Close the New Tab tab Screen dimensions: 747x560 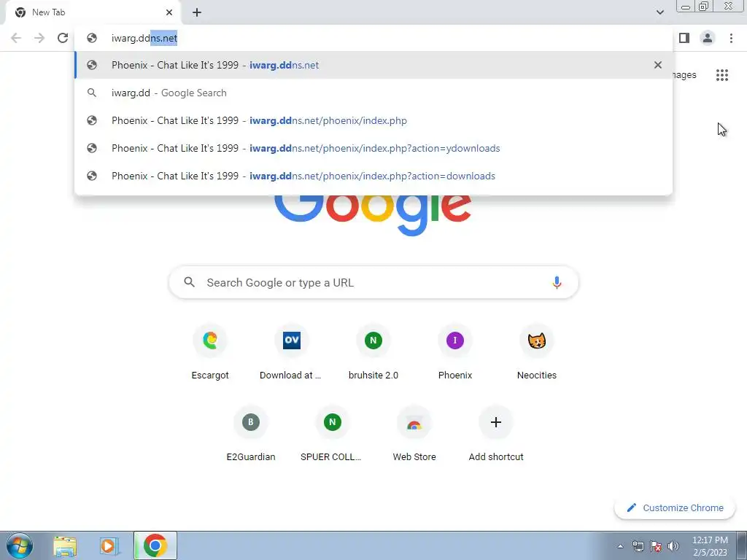pyautogui.click(x=169, y=12)
